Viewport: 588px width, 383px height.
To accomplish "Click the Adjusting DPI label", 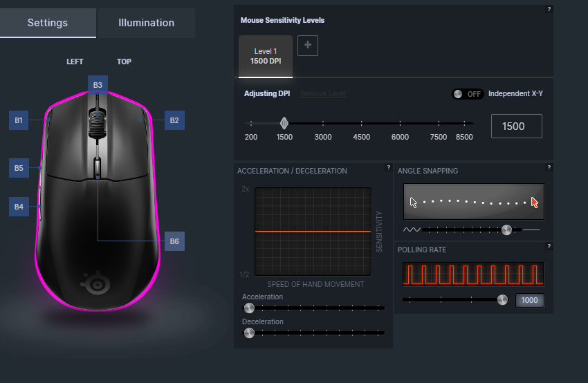I will coord(267,93).
